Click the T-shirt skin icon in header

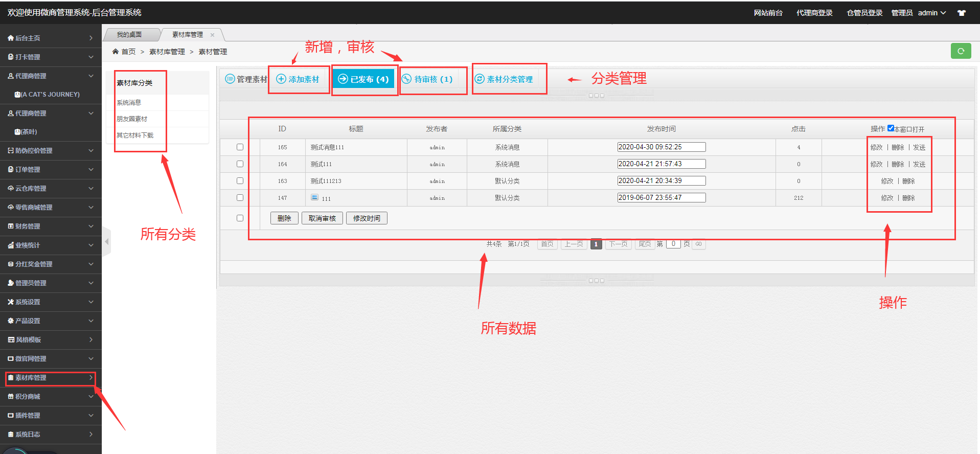pos(962,13)
